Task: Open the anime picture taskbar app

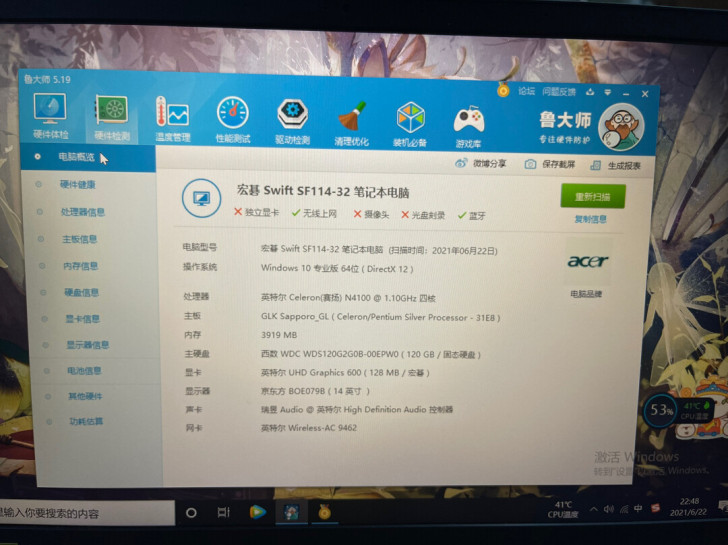Action: click(x=291, y=512)
